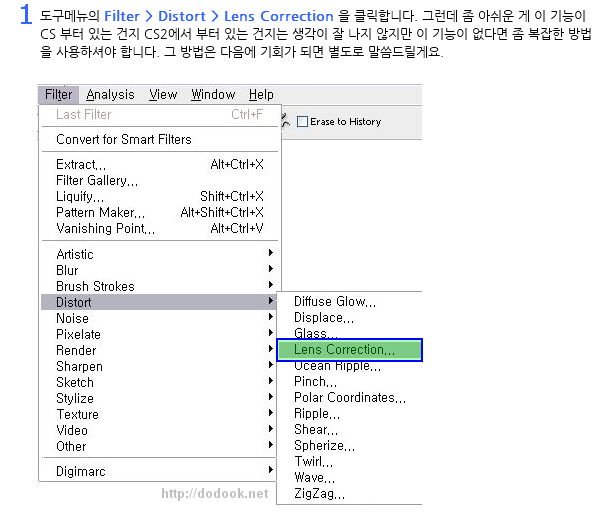Choose ZigZag distort filter
The width and height of the screenshot is (600, 521).
pyautogui.click(x=349, y=494)
